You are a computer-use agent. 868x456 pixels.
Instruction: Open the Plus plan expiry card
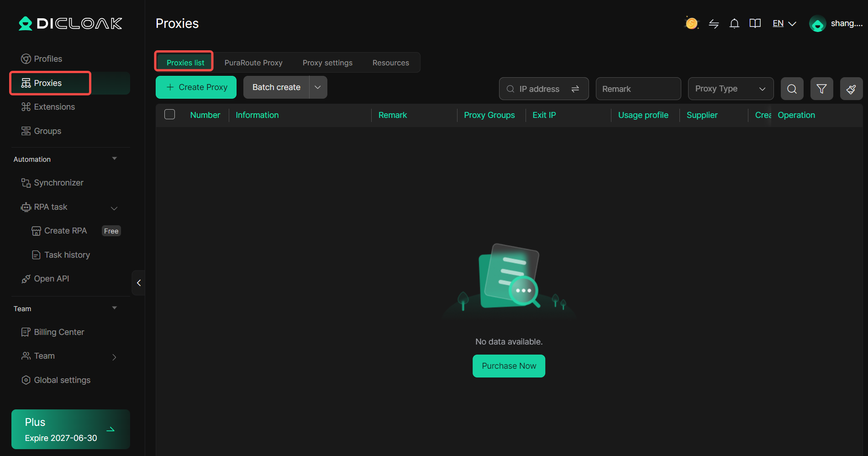[x=71, y=429]
